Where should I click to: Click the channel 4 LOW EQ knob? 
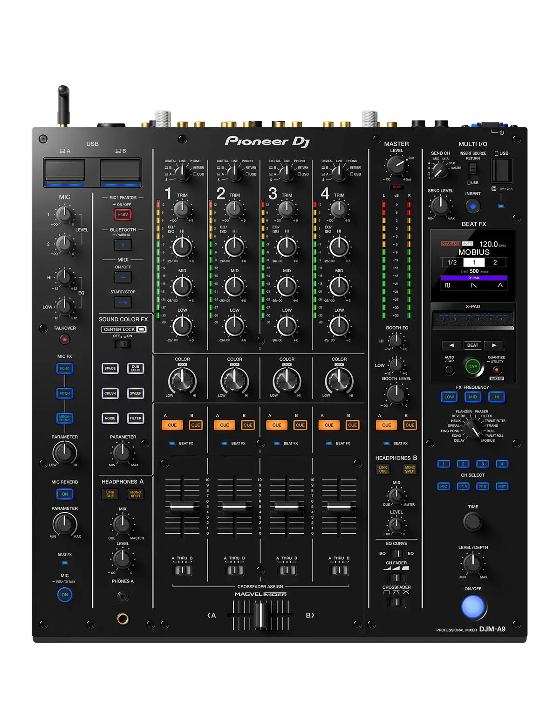[339, 326]
